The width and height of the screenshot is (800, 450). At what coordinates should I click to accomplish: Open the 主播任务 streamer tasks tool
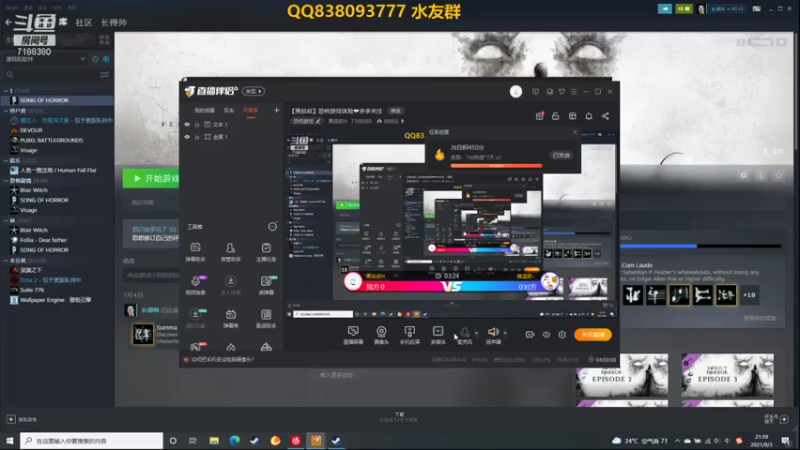(x=266, y=252)
